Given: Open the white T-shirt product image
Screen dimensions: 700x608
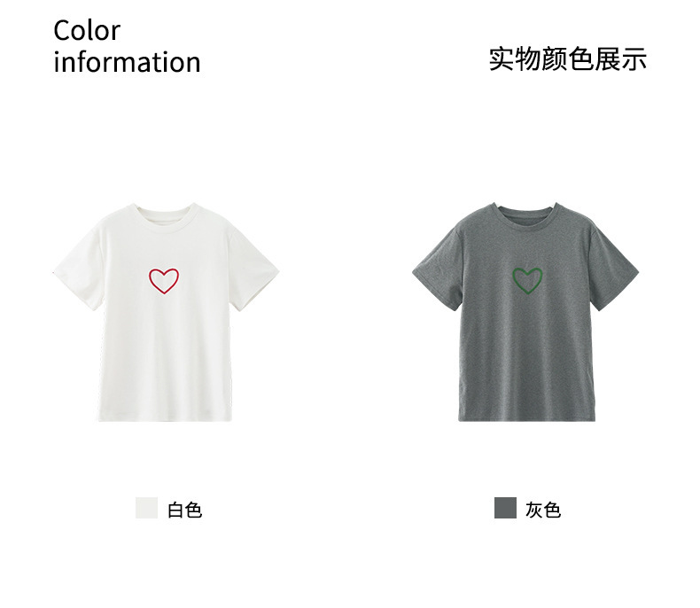Looking at the screenshot, I should coord(166,312).
